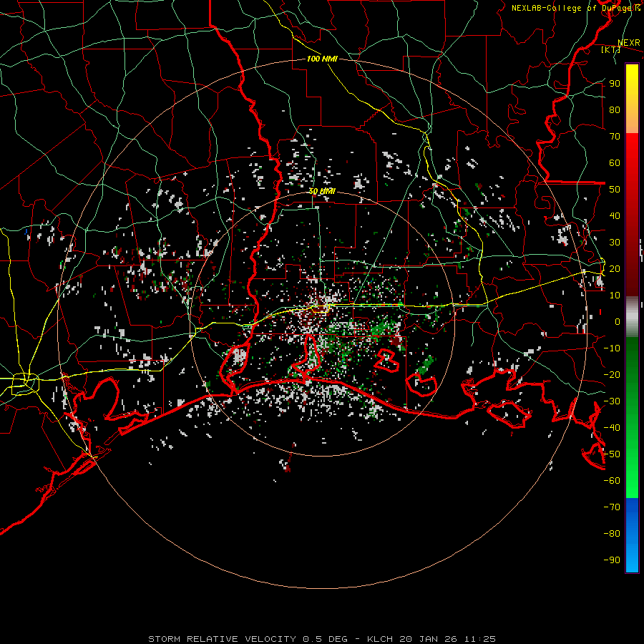Pick the gray zero-velocity segment of color bar
The image size is (644, 644).
tap(632, 317)
